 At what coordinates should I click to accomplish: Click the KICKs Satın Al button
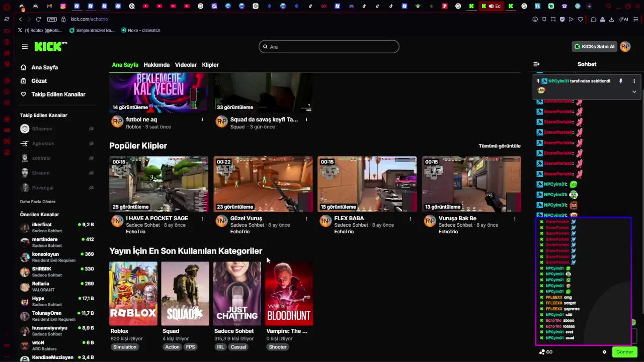595,47
